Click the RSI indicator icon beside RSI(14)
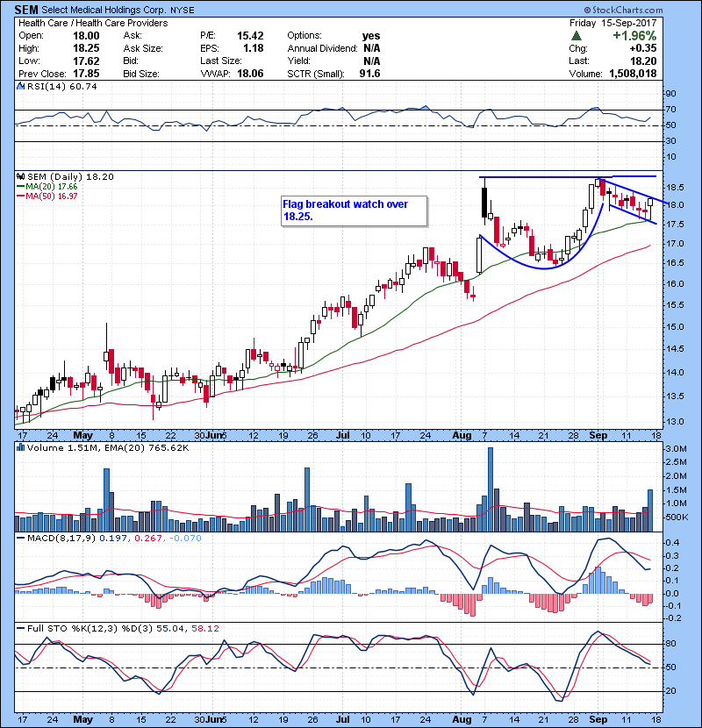The height and width of the screenshot is (728, 702). 21,86
